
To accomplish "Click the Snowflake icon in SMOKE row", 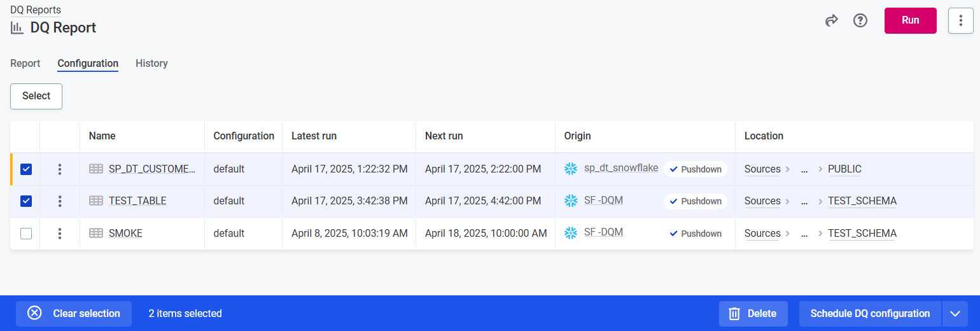I will click(571, 233).
